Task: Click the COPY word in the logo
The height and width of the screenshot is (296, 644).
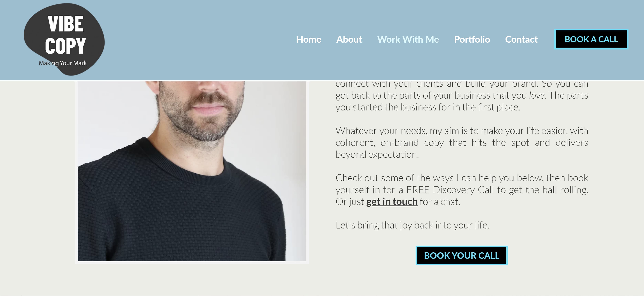Action: pos(66,46)
